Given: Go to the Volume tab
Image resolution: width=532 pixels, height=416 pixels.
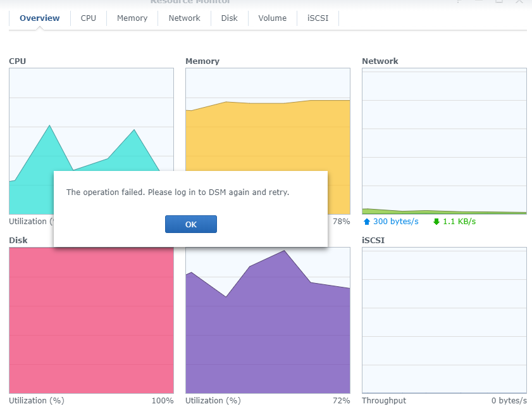Looking at the screenshot, I should pos(272,18).
